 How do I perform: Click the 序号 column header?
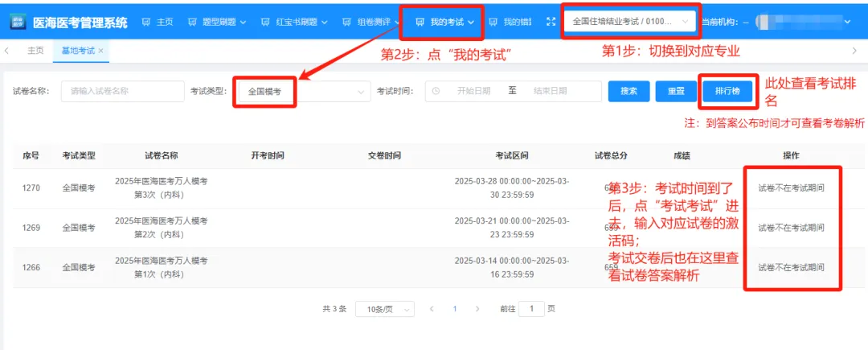[31, 155]
